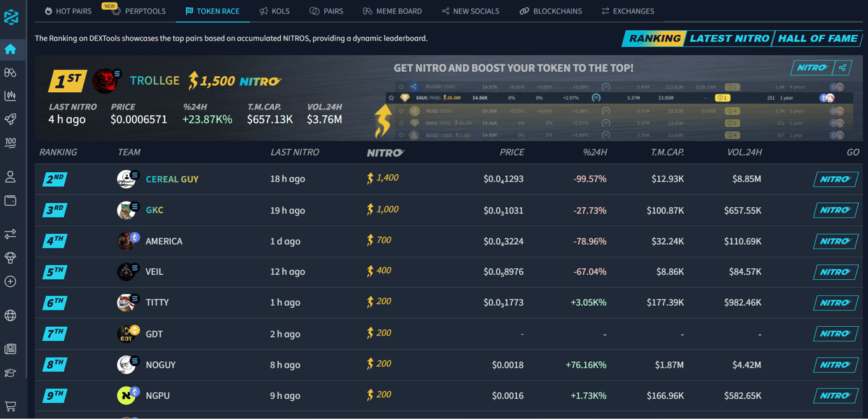The width and height of the screenshot is (868, 419).
Task: Click the T.M.CAP. column header
Action: [x=667, y=152]
